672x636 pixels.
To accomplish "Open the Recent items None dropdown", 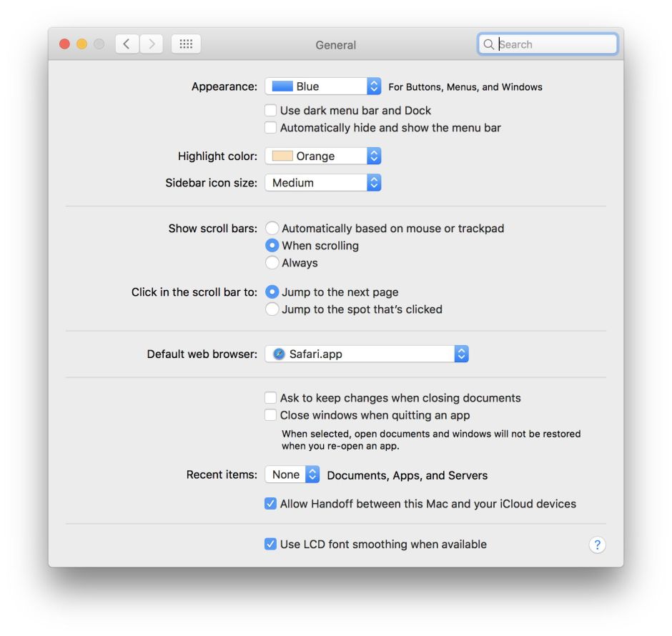I will tap(292, 474).
